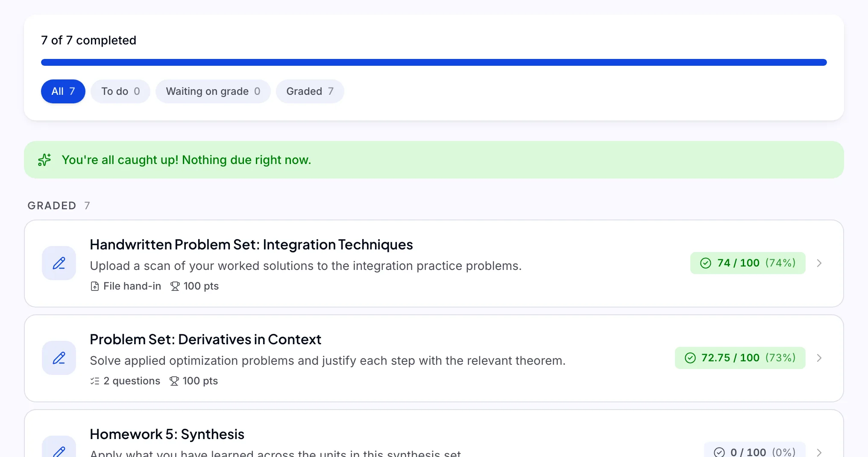Click the 'File hand-in' label
Screen dimensions: 868x457
132,286
